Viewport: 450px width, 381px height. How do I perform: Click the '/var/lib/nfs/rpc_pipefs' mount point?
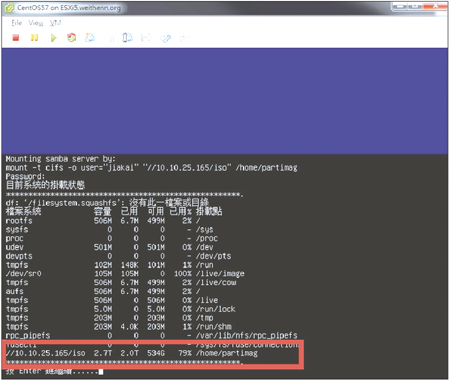pos(246,335)
